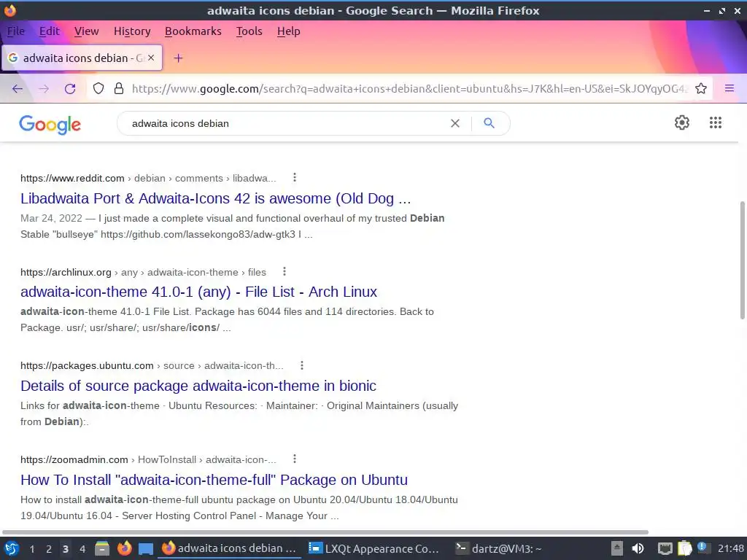Image resolution: width=747 pixels, height=560 pixels.
Task: Switch to virtual desktop 1
Action: coord(32,549)
